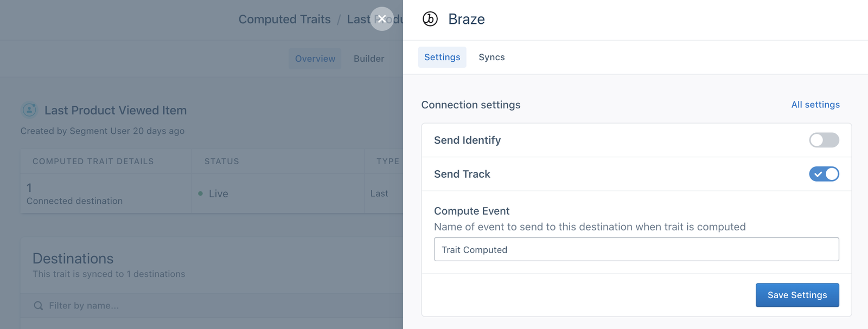Click the magnifying glass search icon
The height and width of the screenshot is (329, 868).
pyautogui.click(x=38, y=305)
